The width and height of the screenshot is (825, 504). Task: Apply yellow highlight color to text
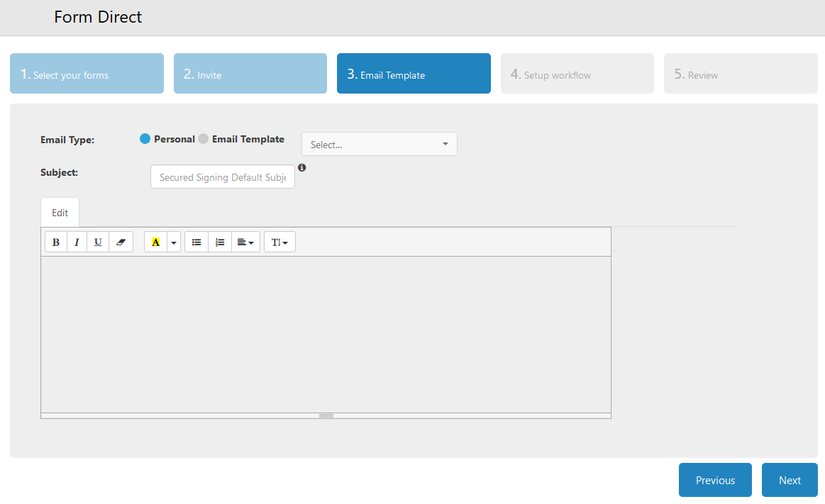(155, 242)
